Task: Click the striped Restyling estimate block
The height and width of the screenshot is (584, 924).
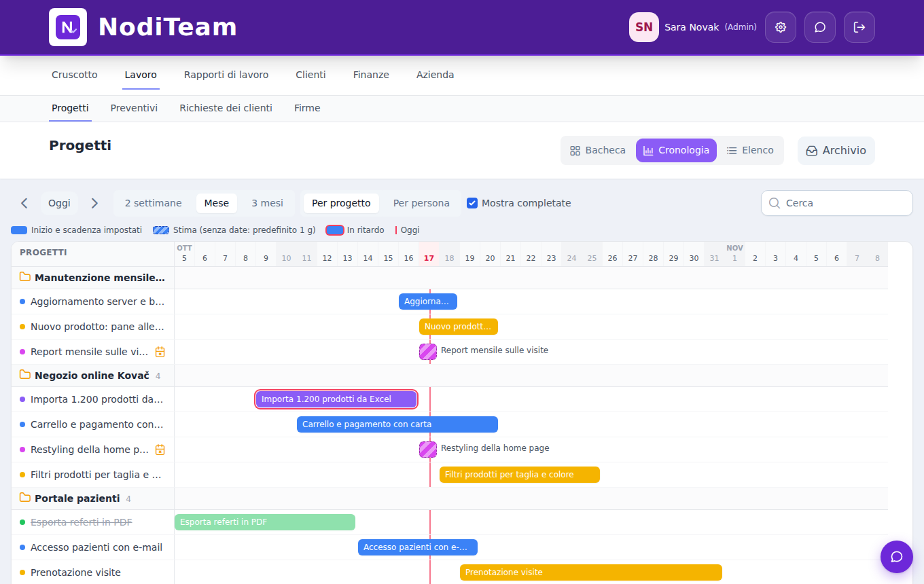Action: (x=428, y=450)
